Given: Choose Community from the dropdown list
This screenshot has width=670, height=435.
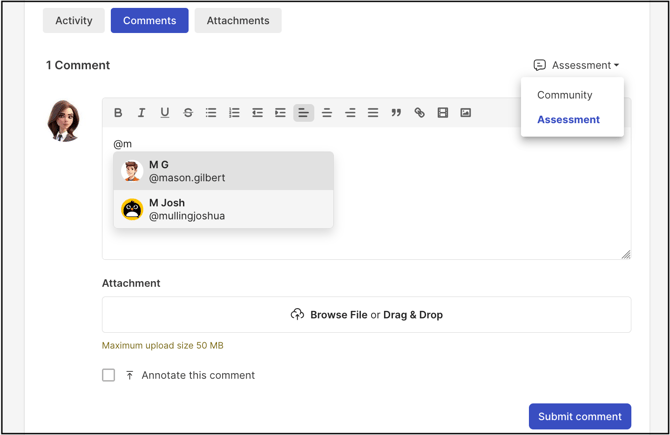Looking at the screenshot, I should click(564, 95).
